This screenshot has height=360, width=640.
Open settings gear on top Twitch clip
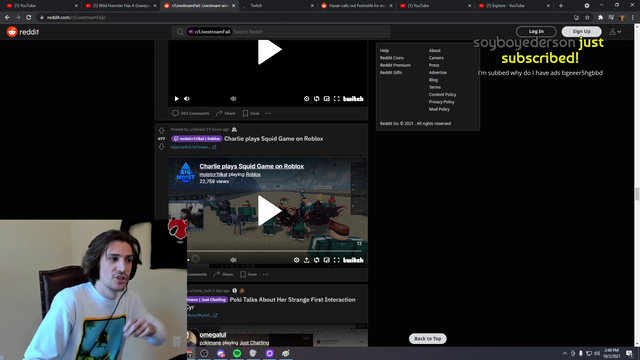pyautogui.click(x=307, y=99)
